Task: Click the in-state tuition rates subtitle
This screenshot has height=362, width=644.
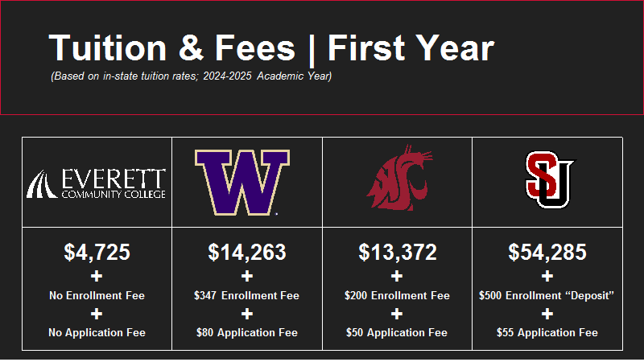Action: tap(192, 76)
